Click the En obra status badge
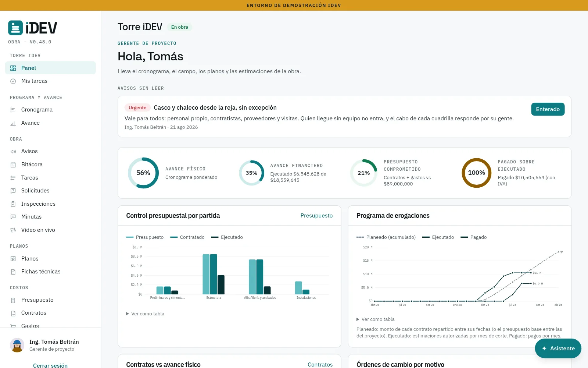588x368 pixels. coord(180,27)
